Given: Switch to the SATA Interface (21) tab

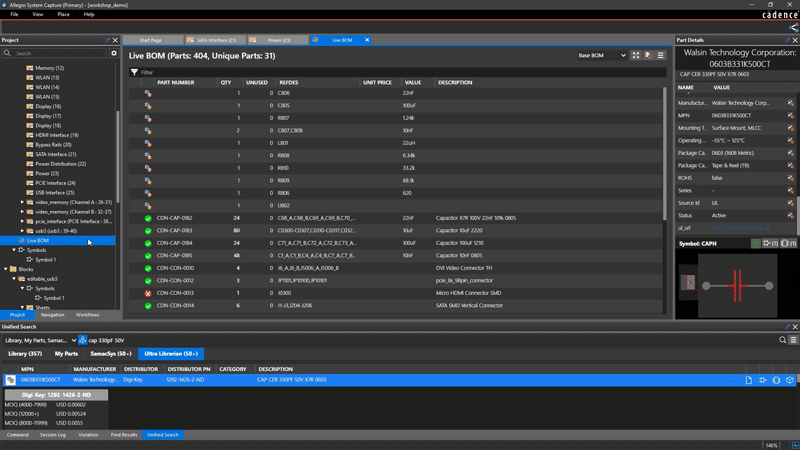Looking at the screenshot, I should [215, 40].
